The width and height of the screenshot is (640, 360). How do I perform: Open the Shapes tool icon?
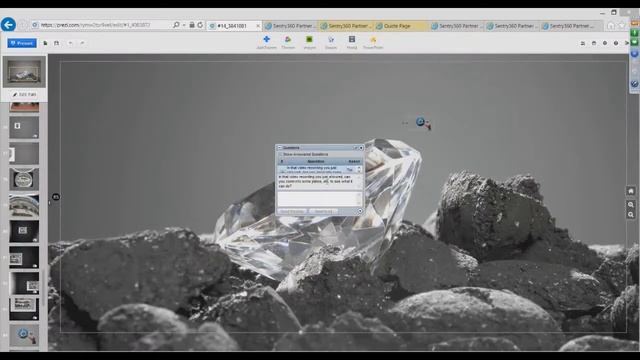tap(331, 42)
